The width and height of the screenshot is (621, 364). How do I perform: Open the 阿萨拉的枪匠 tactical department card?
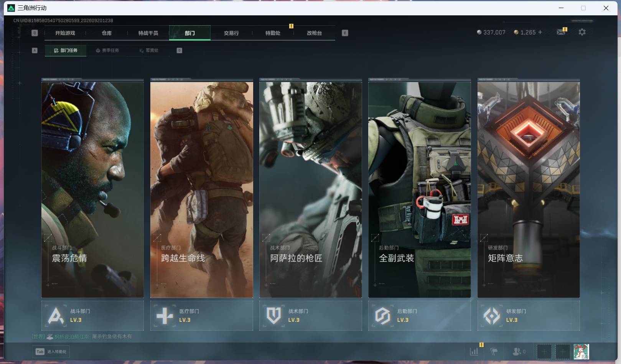pyautogui.click(x=311, y=189)
